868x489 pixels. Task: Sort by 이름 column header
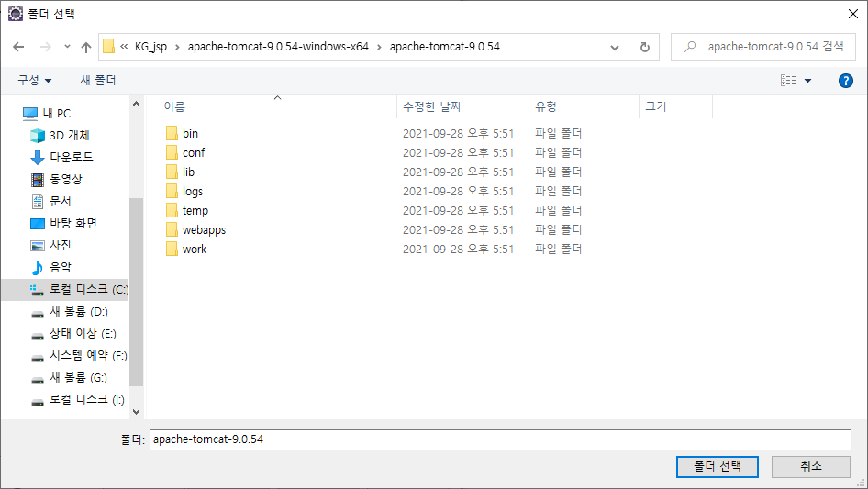[x=174, y=106]
